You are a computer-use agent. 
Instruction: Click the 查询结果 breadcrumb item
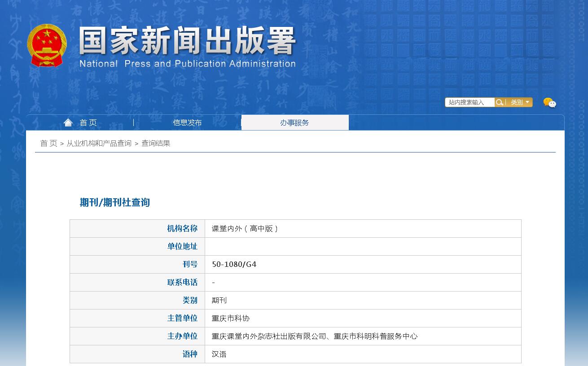[156, 144]
